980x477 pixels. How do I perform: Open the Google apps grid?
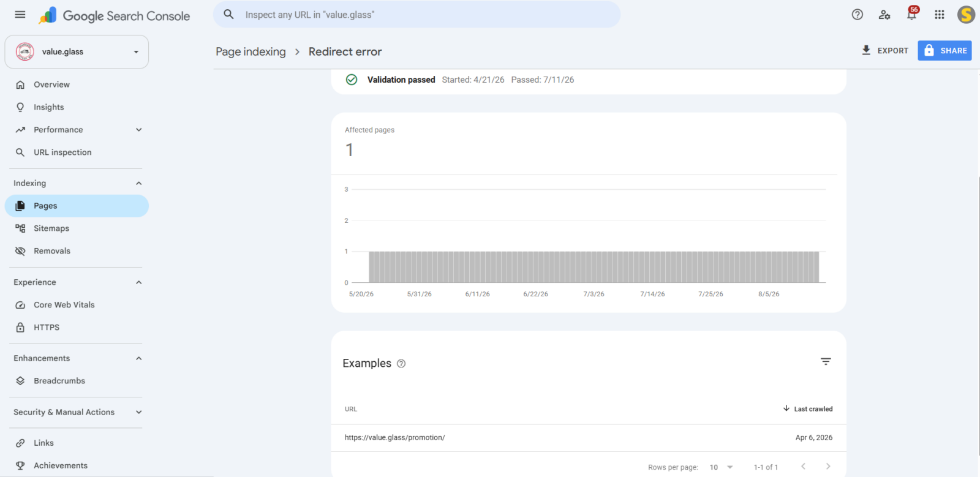pos(940,15)
